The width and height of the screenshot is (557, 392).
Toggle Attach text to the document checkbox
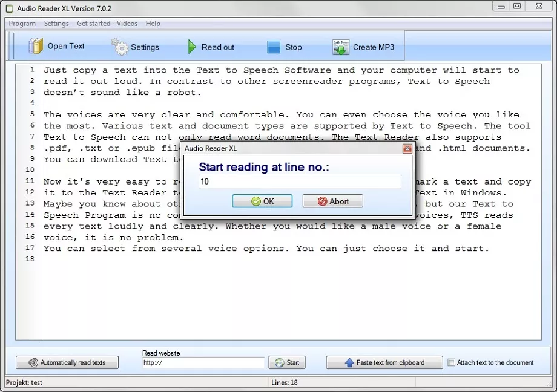click(451, 362)
